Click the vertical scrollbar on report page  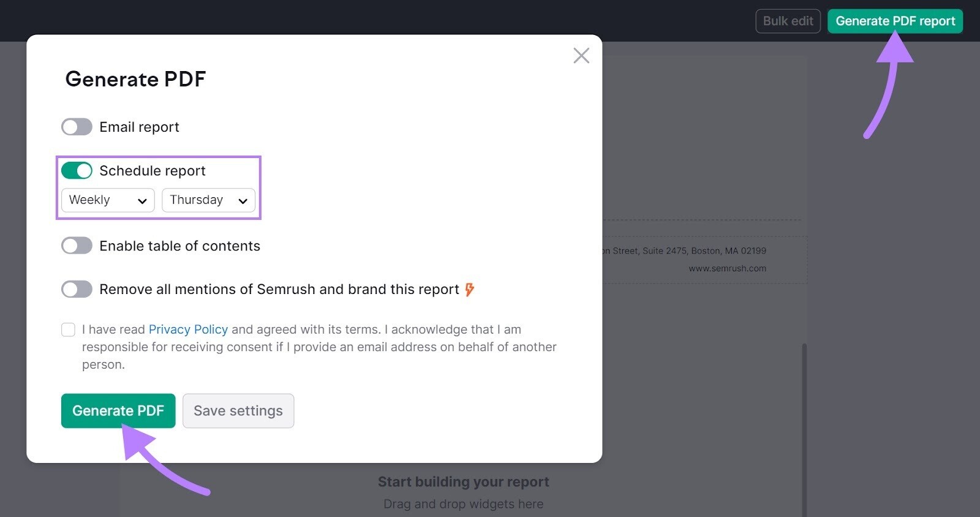[804, 429]
